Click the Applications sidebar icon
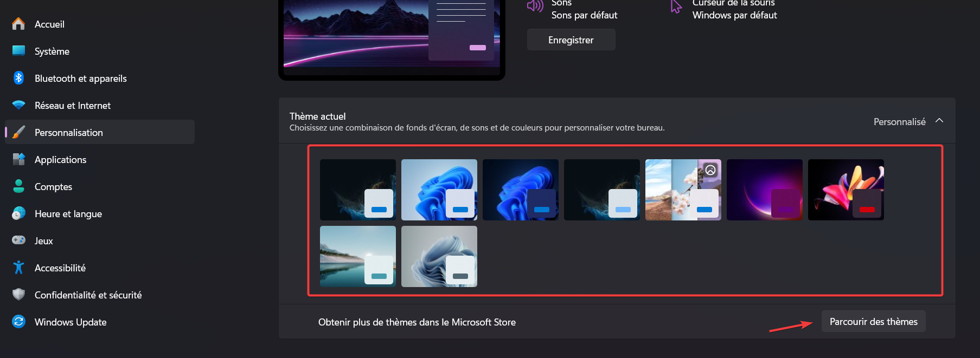980x358 pixels. (x=18, y=159)
